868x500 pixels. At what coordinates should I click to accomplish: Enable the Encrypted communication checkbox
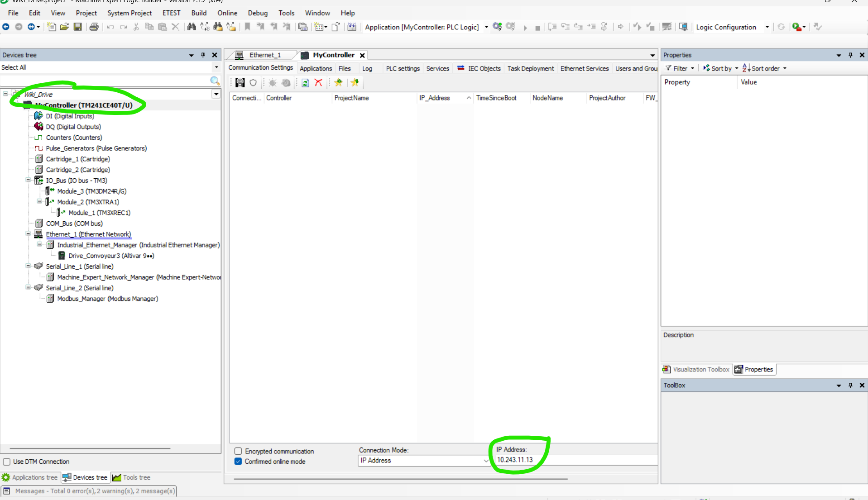238,451
